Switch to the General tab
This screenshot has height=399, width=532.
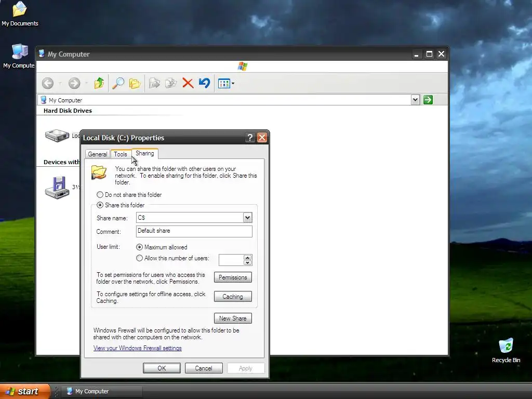tap(97, 154)
